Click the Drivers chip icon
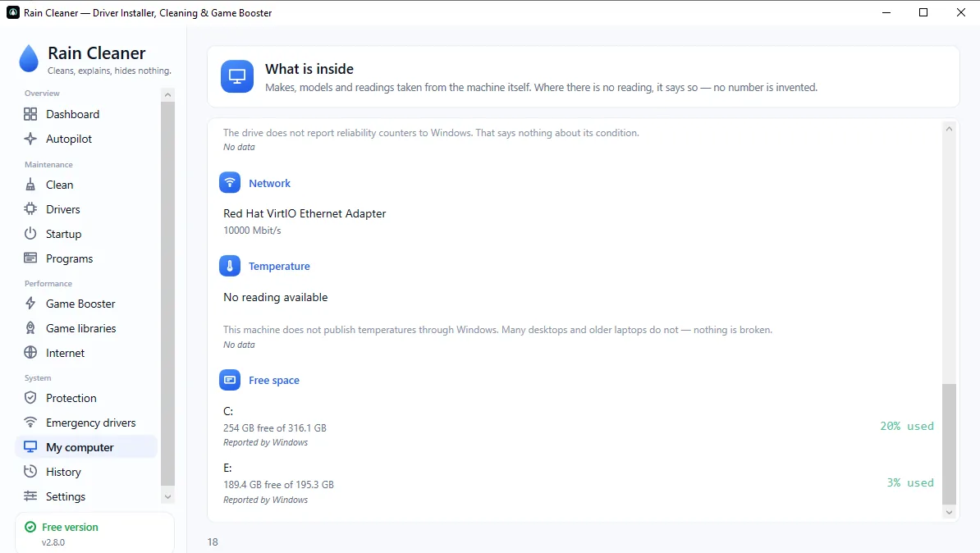The image size is (980, 553). 30,209
